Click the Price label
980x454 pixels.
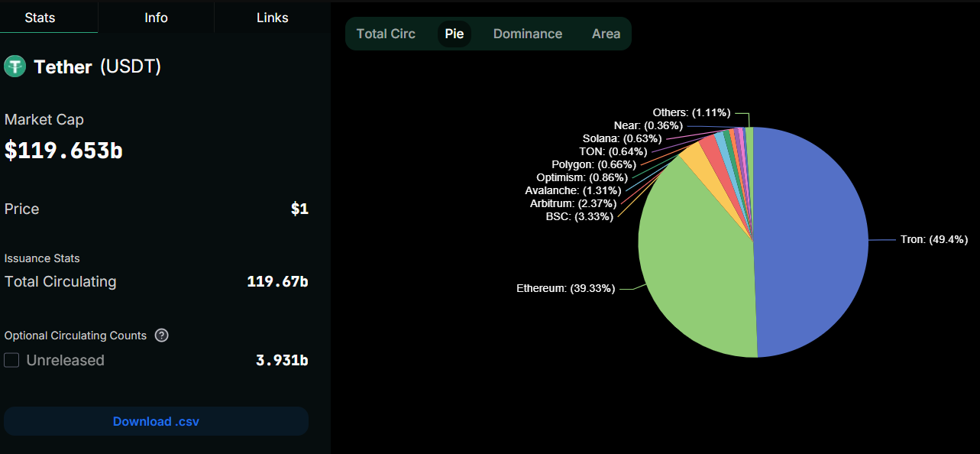tap(21, 209)
